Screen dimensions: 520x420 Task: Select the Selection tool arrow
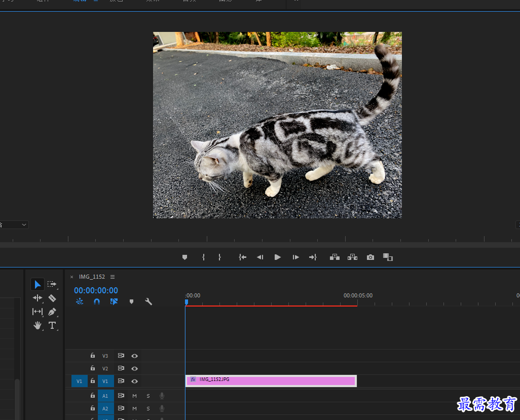coord(38,284)
